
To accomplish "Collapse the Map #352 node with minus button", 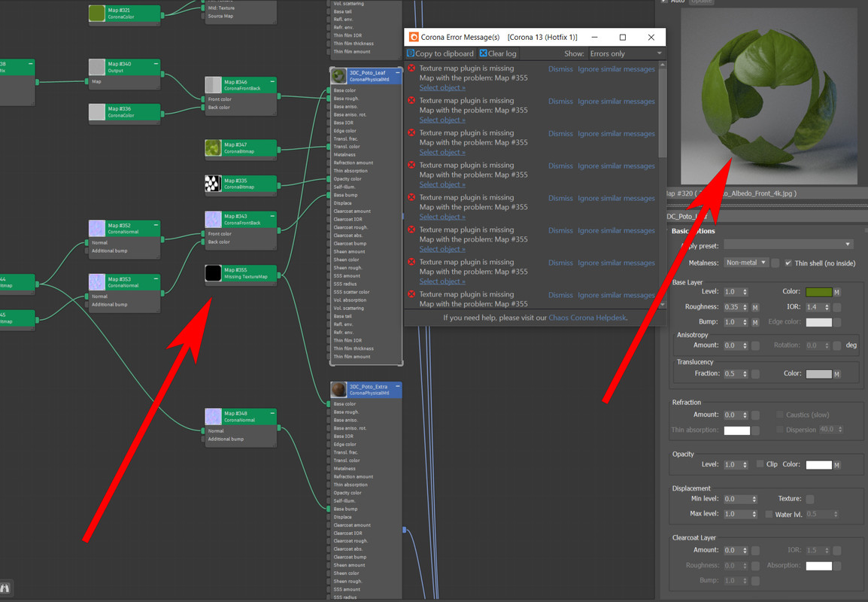I will click(156, 226).
